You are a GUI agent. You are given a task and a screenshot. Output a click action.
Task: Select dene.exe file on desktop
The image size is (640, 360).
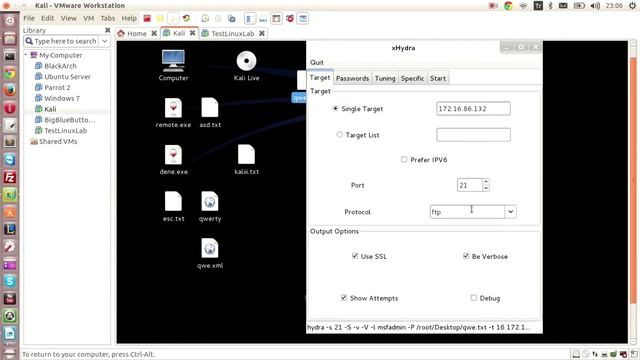click(x=173, y=160)
